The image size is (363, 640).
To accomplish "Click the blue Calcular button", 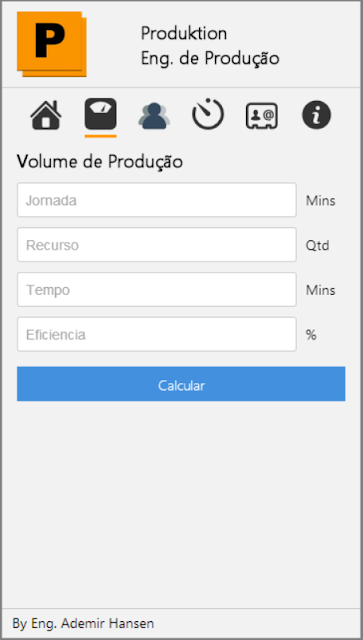I will (x=181, y=384).
